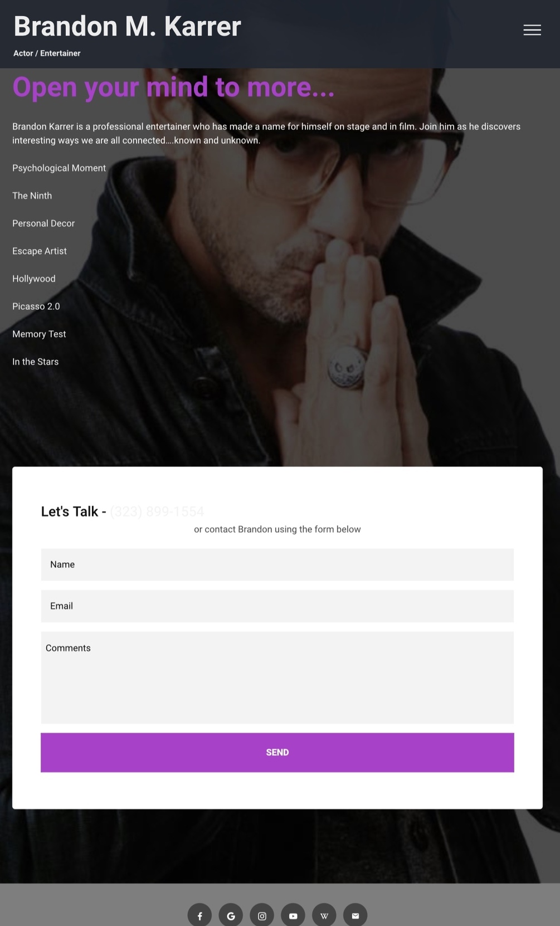Focus the Email input field

tap(277, 606)
